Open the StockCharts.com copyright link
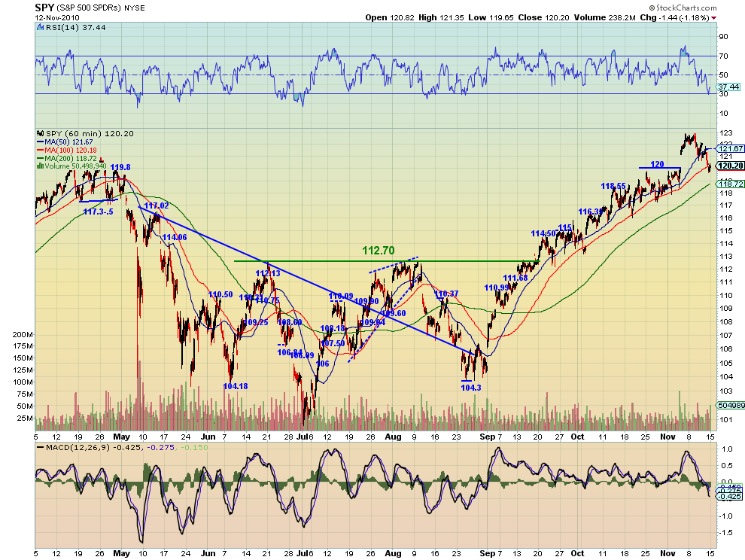 pyautogui.click(x=683, y=8)
